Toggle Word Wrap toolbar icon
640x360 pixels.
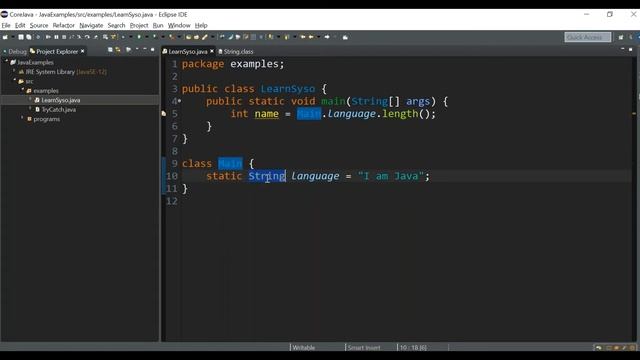click(245, 37)
